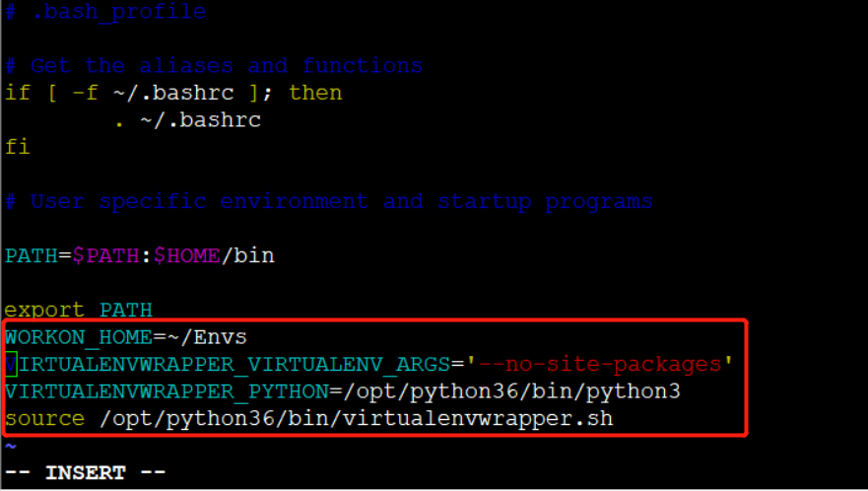The height and width of the screenshot is (491, 868).
Task: Click the 'WORKON_HOME' variable
Action: [78, 337]
